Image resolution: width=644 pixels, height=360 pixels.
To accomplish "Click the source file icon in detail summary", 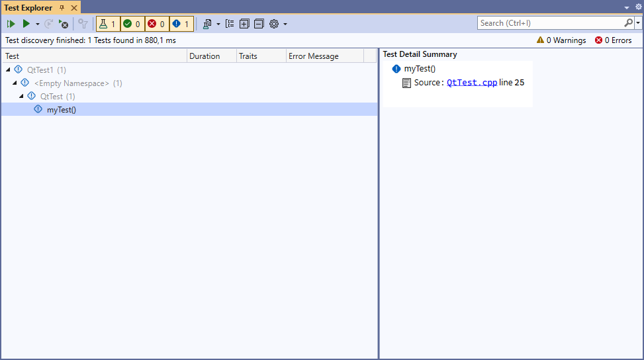I will pos(406,83).
